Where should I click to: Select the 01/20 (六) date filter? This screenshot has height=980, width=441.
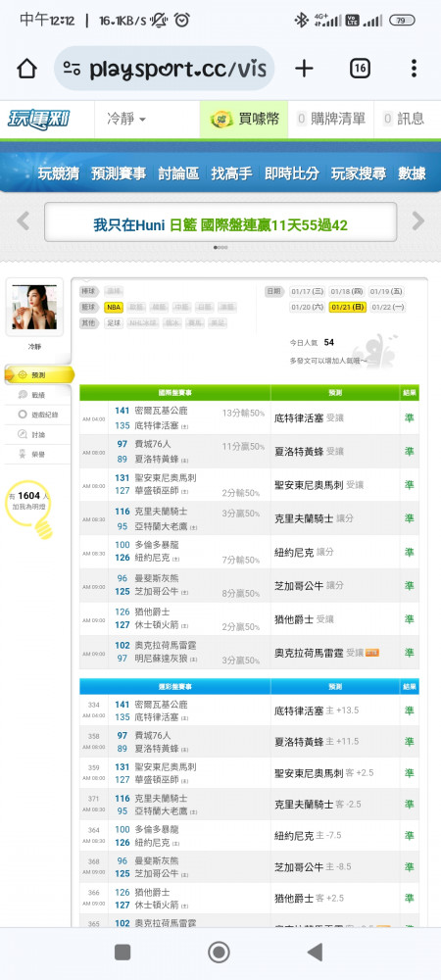pos(308,307)
